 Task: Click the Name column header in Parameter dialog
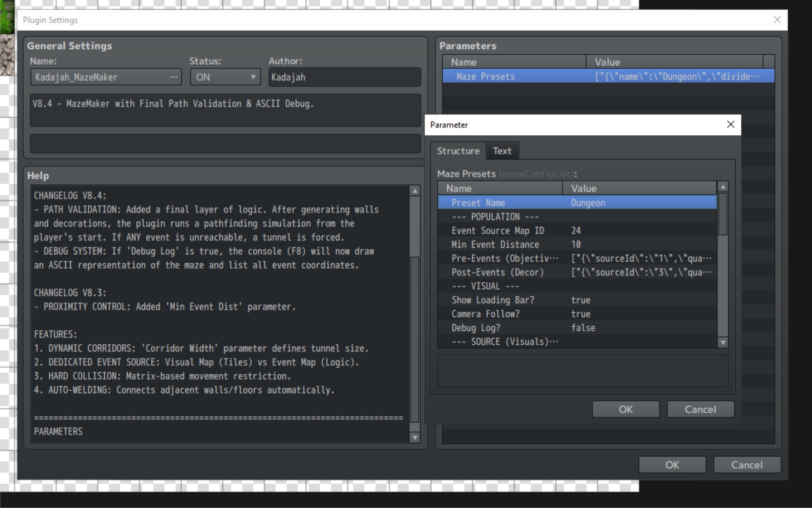click(x=500, y=188)
